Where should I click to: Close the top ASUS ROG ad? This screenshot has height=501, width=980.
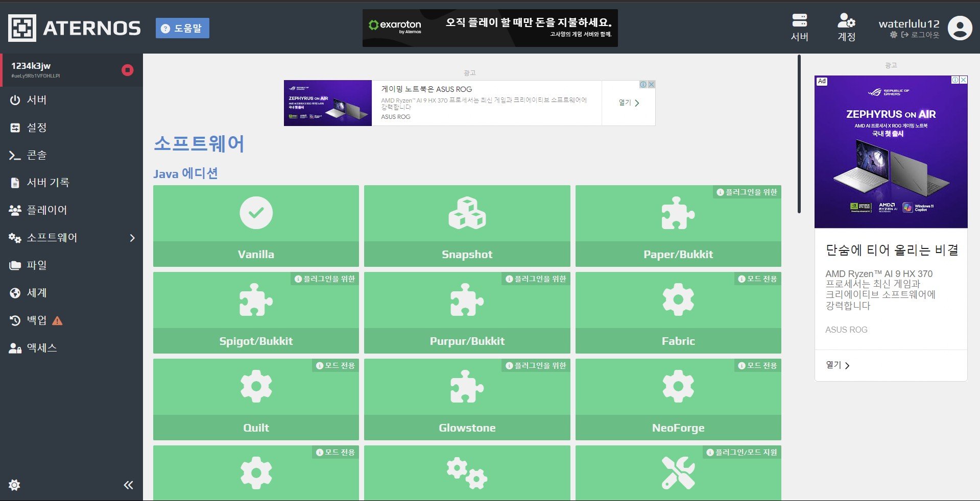pos(651,85)
